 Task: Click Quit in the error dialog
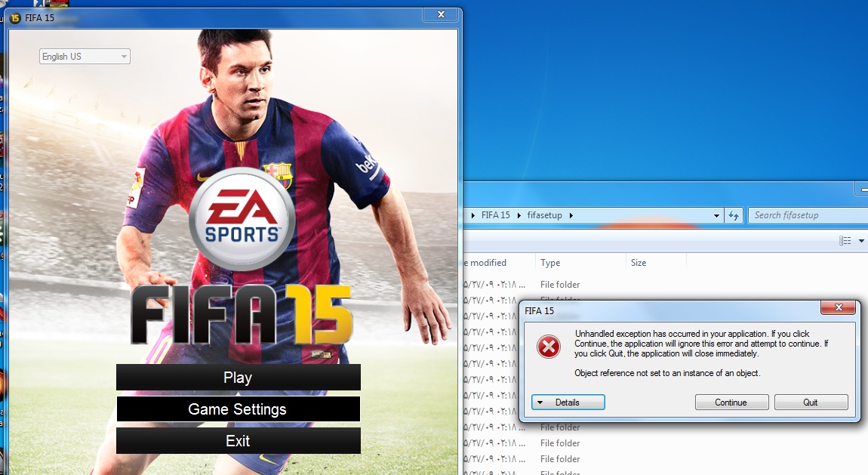click(811, 403)
